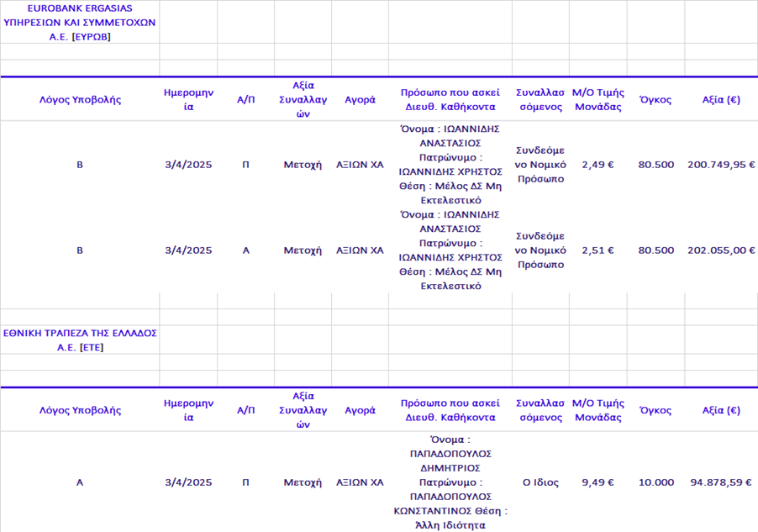Select the 9,49 € unit price cell
Image resolution: width=758 pixels, height=532 pixels.
coord(598,482)
